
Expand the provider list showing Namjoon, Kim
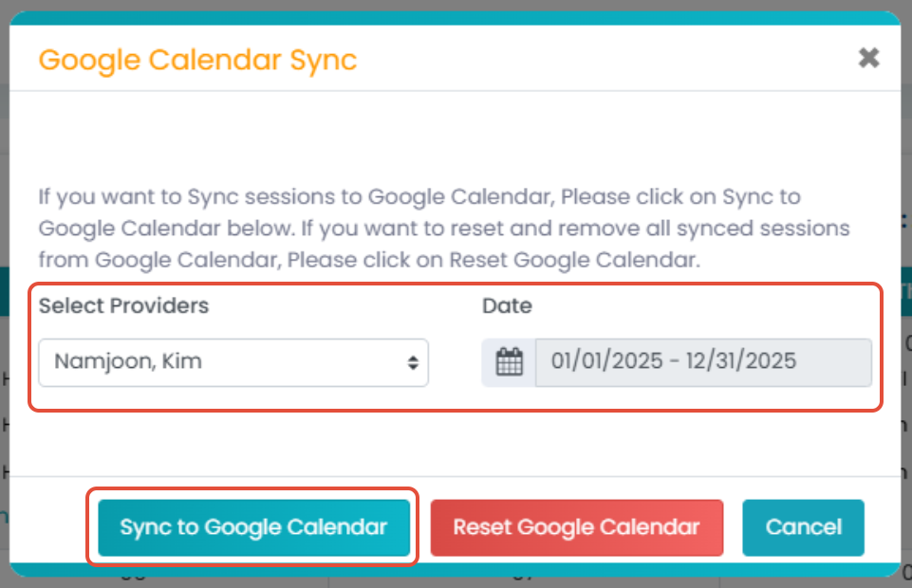(x=233, y=362)
